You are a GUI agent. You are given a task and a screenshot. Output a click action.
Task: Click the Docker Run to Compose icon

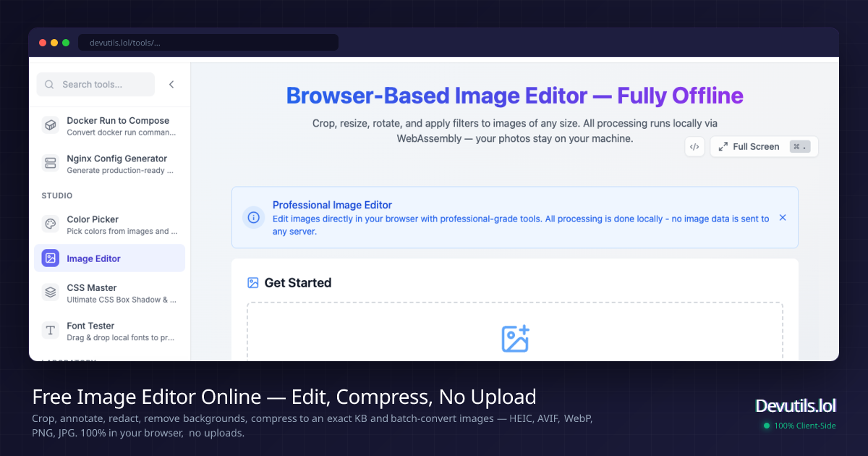click(51, 125)
